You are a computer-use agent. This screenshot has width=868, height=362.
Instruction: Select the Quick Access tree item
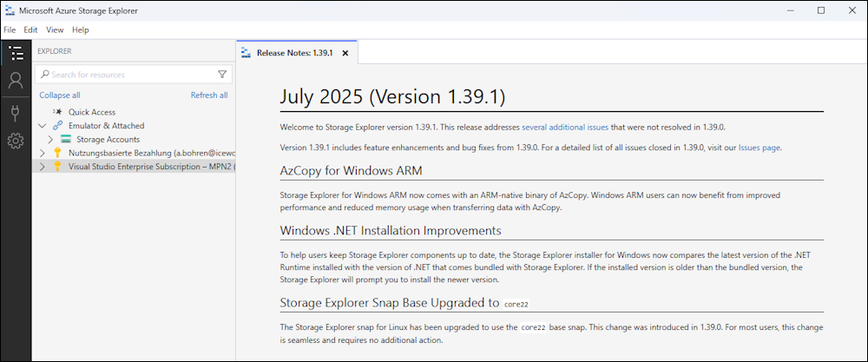click(134, 112)
